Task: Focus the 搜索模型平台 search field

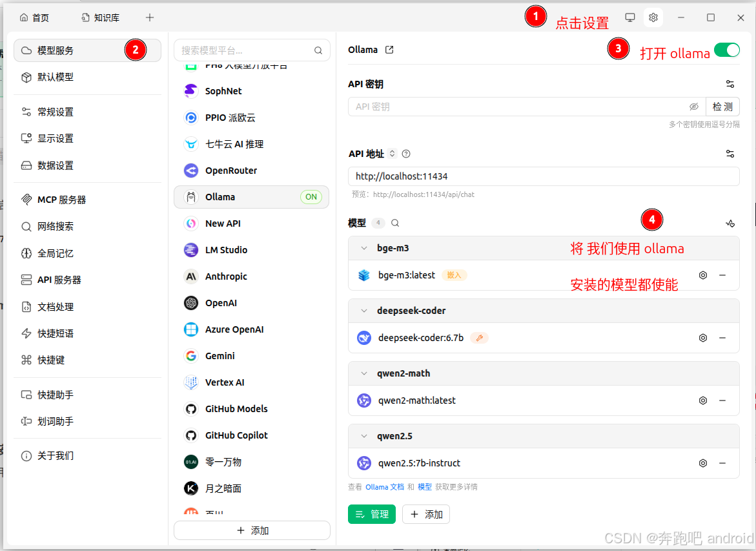Action: (x=252, y=50)
